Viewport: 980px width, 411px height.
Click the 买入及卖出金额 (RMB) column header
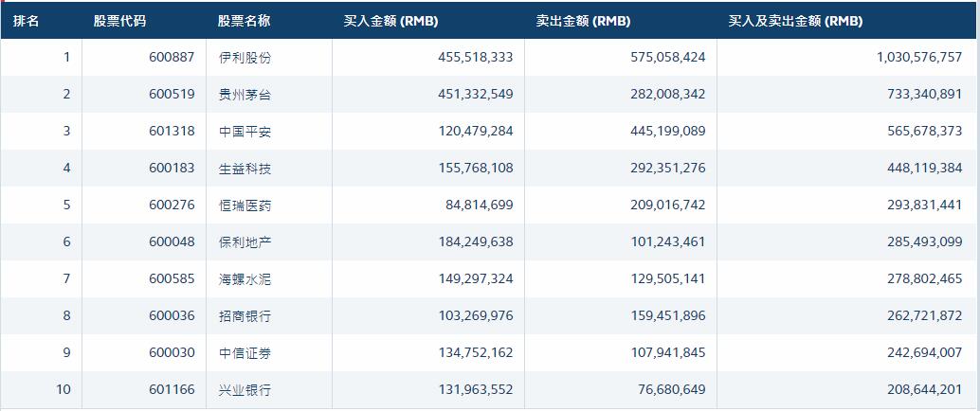point(795,21)
